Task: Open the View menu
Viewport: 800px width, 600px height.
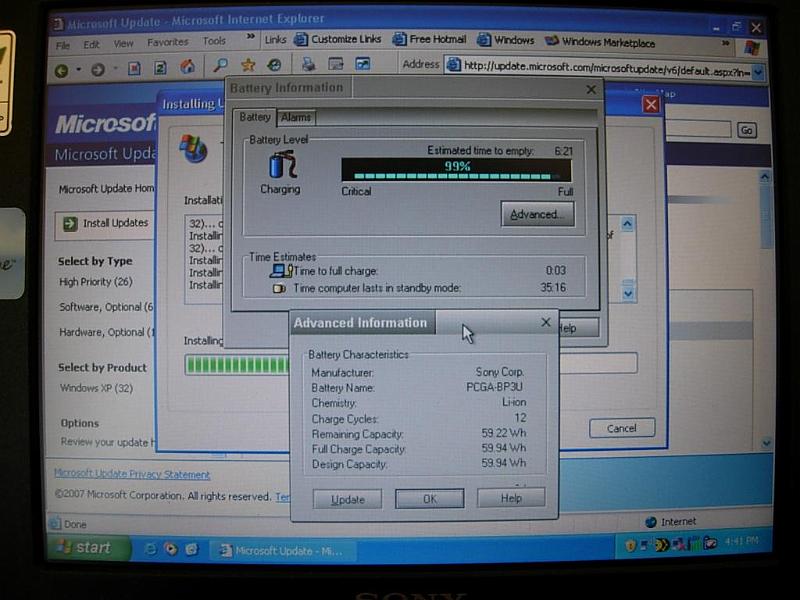Action: tap(123, 44)
